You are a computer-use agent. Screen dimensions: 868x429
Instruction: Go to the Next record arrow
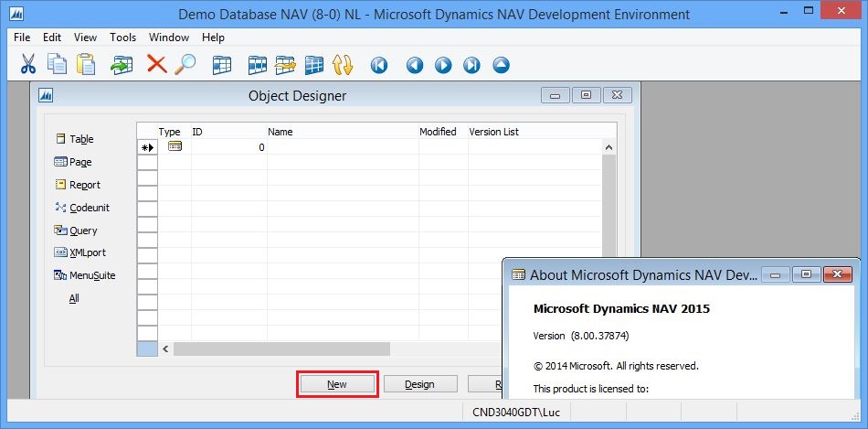click(443, 66)
